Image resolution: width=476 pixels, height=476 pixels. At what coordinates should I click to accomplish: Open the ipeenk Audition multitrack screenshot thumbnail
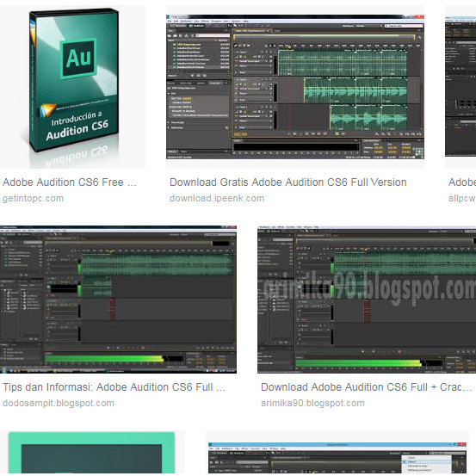(x=295, y=87)
